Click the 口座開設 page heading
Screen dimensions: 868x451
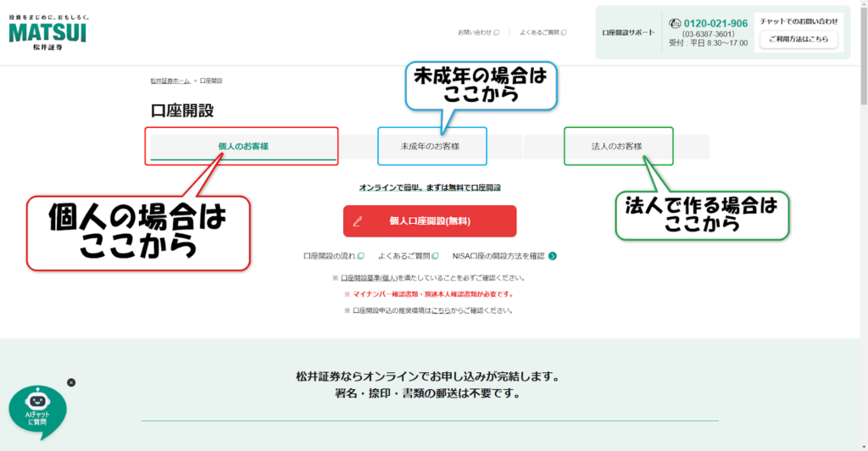pyautogui.click(x=182, y=111)
